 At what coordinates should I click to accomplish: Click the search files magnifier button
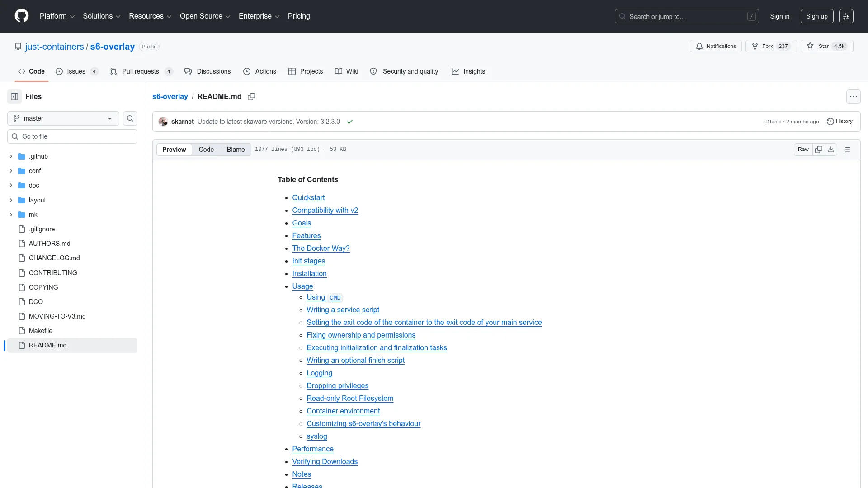tap(130, 118)
